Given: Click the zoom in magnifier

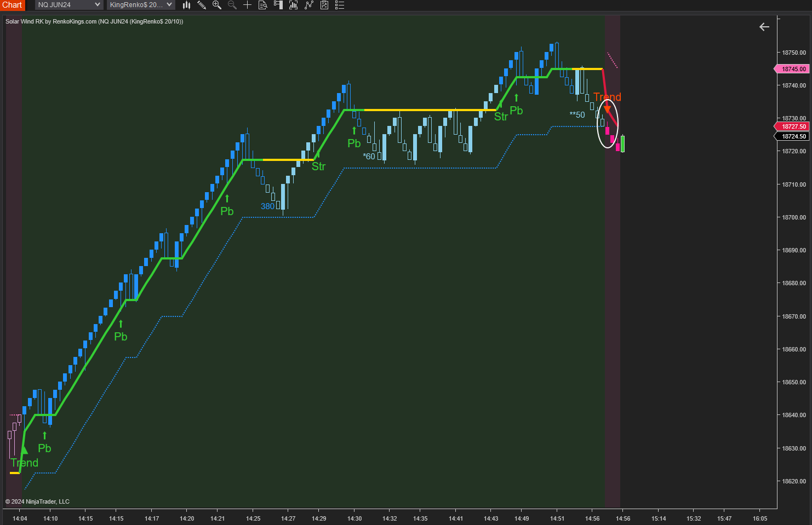Looking at the screenshot, I should [x=217, y=5].
